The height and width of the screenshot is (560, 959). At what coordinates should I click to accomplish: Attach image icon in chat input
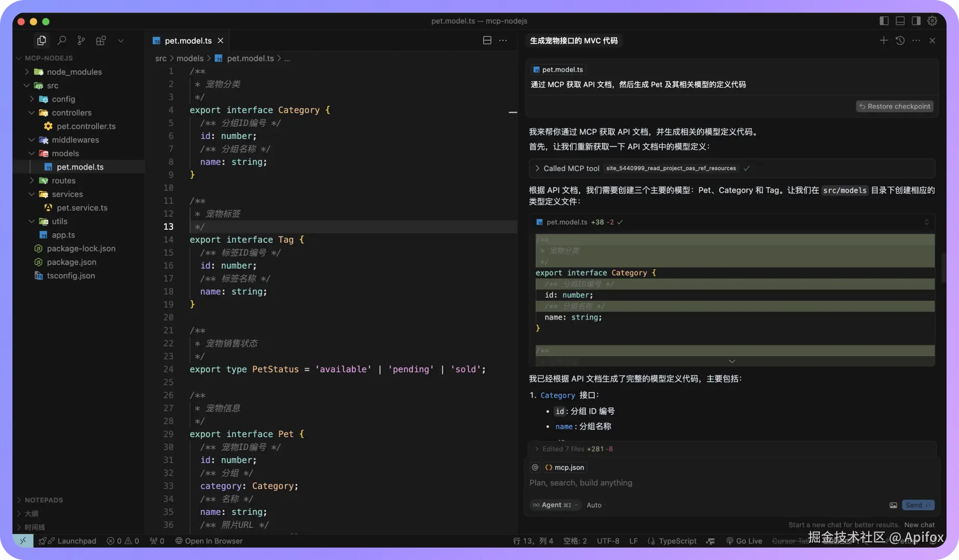click(x=893, y=505)
